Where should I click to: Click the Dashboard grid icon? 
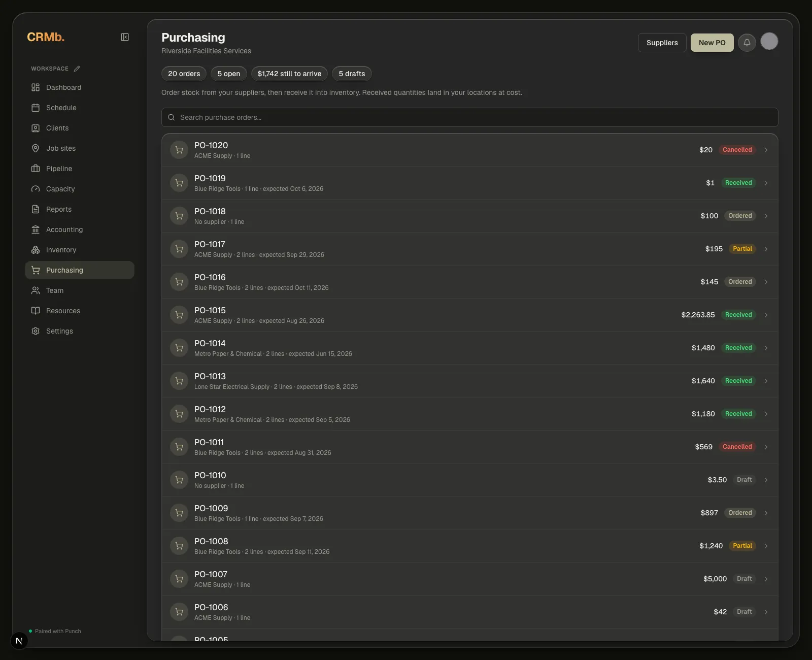pyautogui.click(x=36, y=87)
